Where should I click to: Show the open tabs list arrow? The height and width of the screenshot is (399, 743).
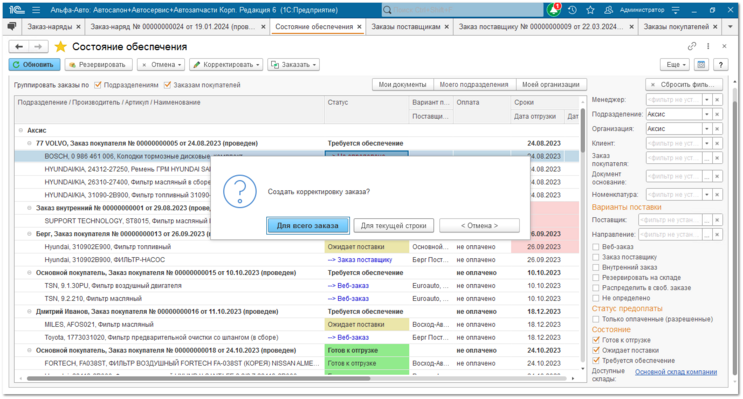[730, 27]
